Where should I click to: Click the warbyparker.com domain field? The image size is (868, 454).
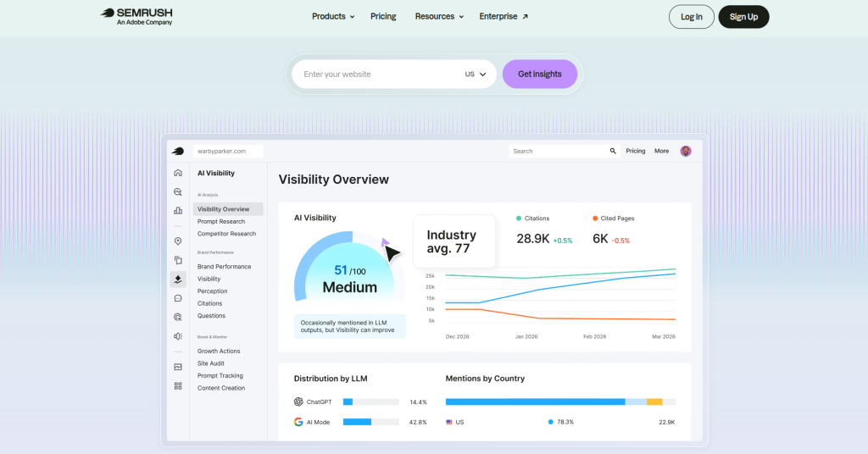tap(228, 151)
